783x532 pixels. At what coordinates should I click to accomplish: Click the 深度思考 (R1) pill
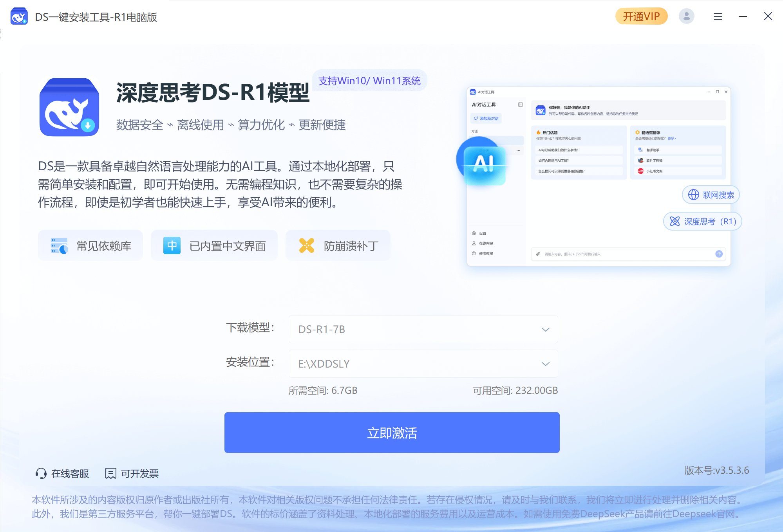[702, 221]
